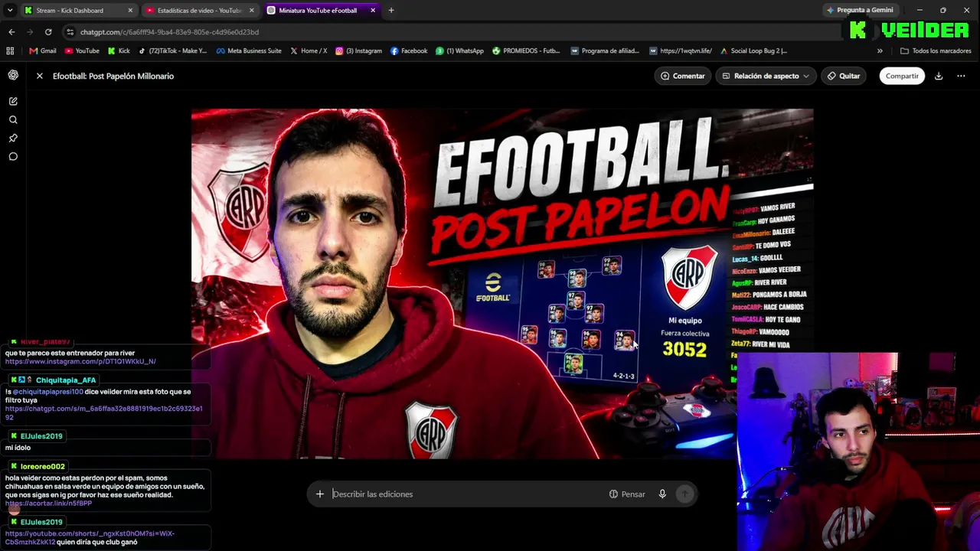Image resolution: width=980 pixels, height=551 pixels.
Task: Focus the Describir las ediciones input
Action: [x=467, y=494]
